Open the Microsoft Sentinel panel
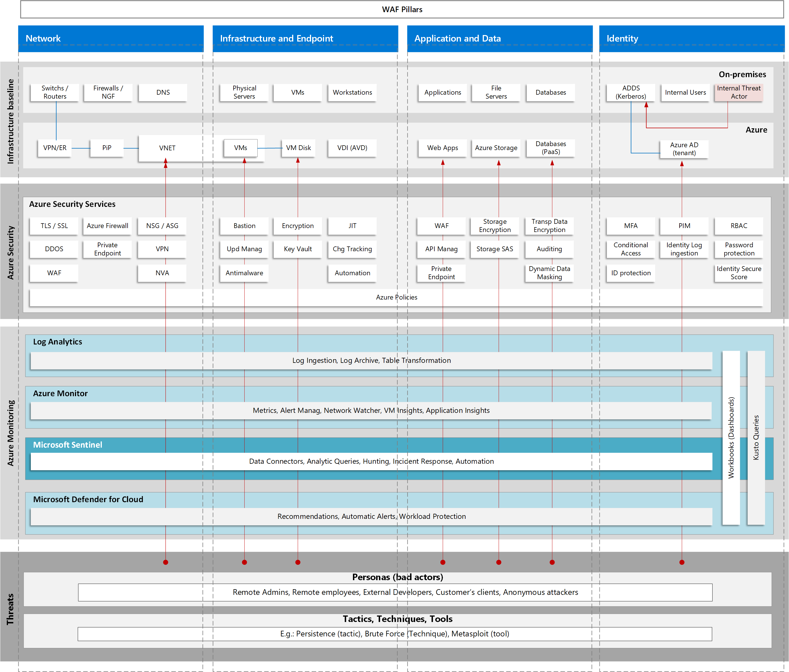 point(68,445)
